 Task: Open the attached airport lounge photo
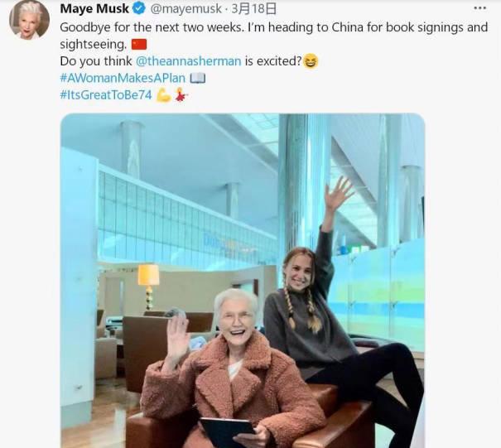tap(243, 281)
